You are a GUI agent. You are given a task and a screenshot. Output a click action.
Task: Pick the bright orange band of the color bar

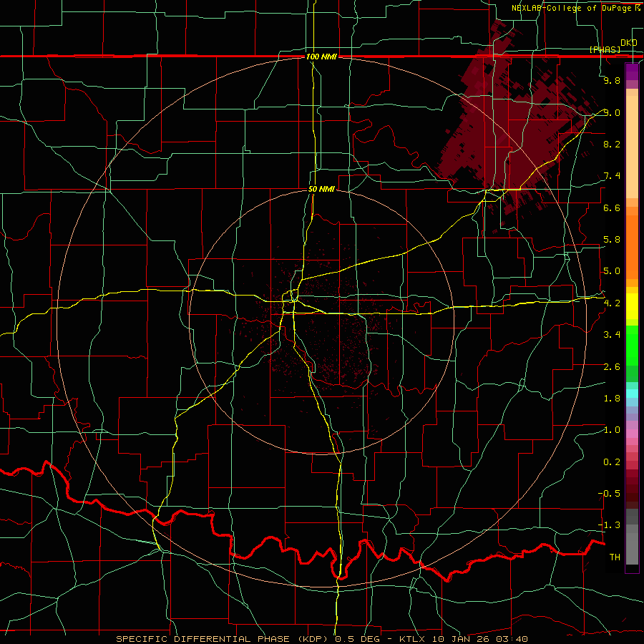(x=632, y=246)
